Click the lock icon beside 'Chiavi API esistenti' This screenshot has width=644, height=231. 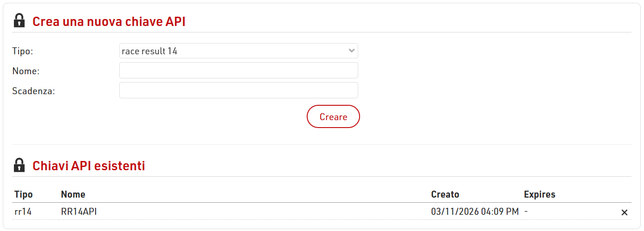coord(19,165)
